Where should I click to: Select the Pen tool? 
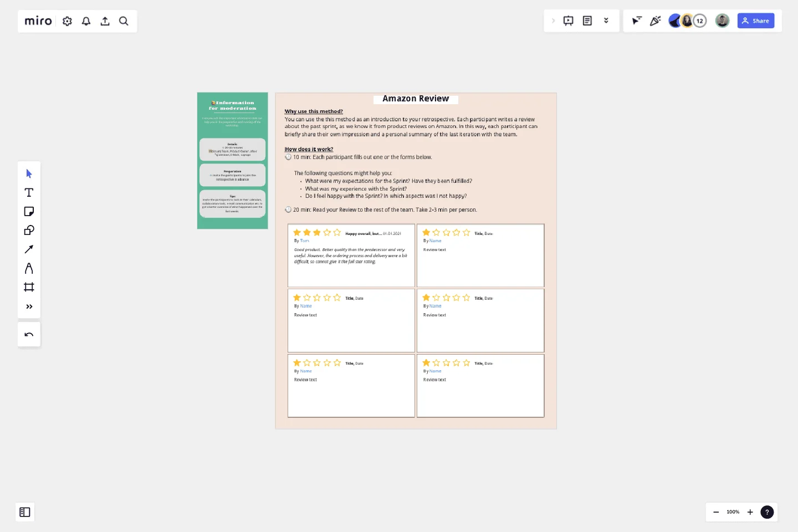(x=29, y=268)
